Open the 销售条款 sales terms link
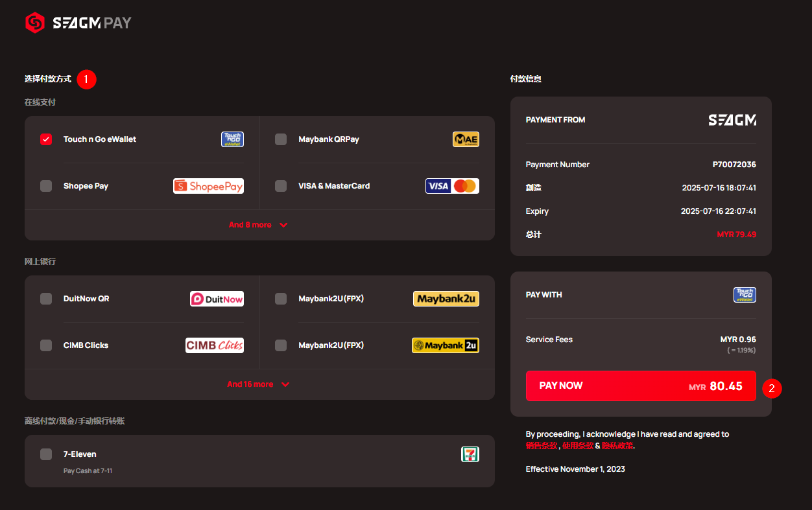 coord(541,446)
